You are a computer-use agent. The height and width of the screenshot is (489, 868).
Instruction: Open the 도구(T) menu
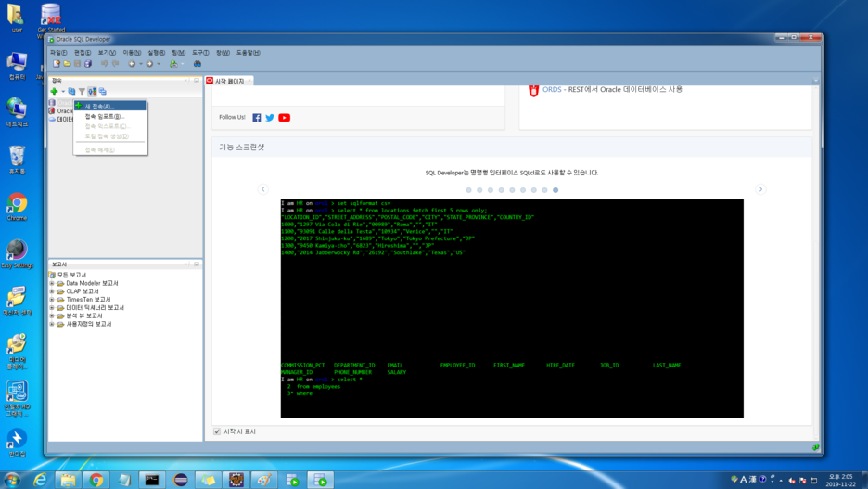click(x=200, y=53)
